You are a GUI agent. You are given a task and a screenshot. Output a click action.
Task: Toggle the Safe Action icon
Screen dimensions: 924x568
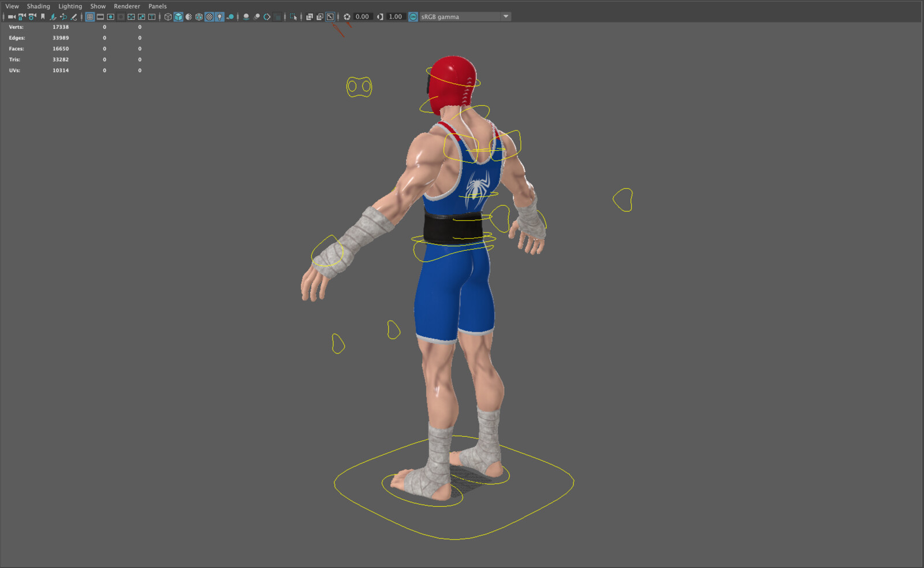pos(141,17)
